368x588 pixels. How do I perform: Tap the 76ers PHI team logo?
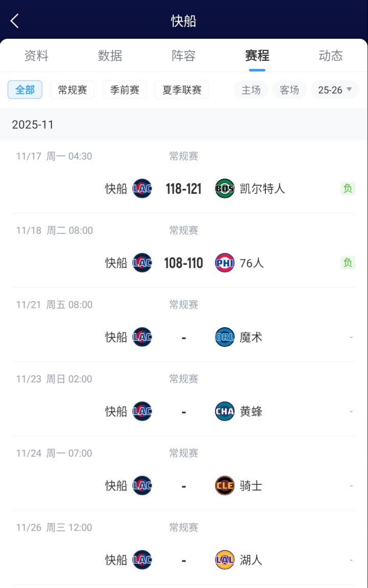pos(225,263)
